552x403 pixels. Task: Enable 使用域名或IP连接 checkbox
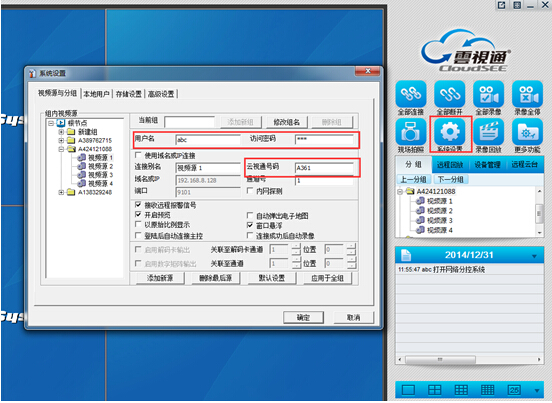(138, 155)
